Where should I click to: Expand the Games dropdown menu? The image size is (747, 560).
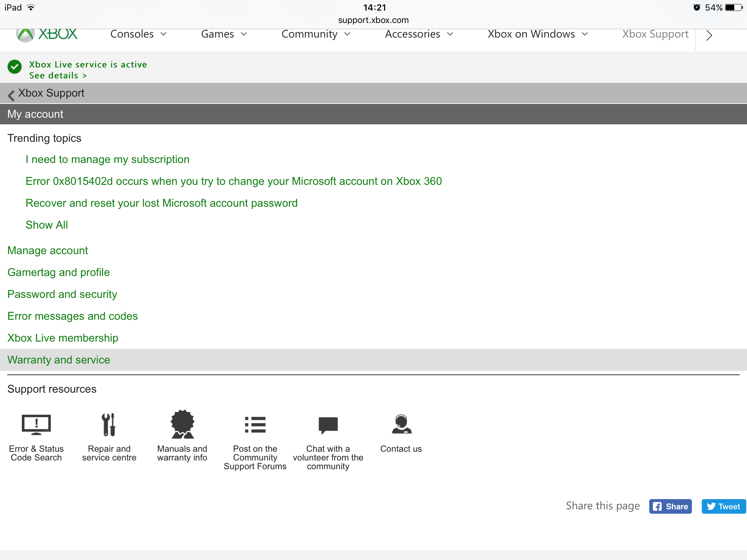pyautogui.click(x=224, y=34)
